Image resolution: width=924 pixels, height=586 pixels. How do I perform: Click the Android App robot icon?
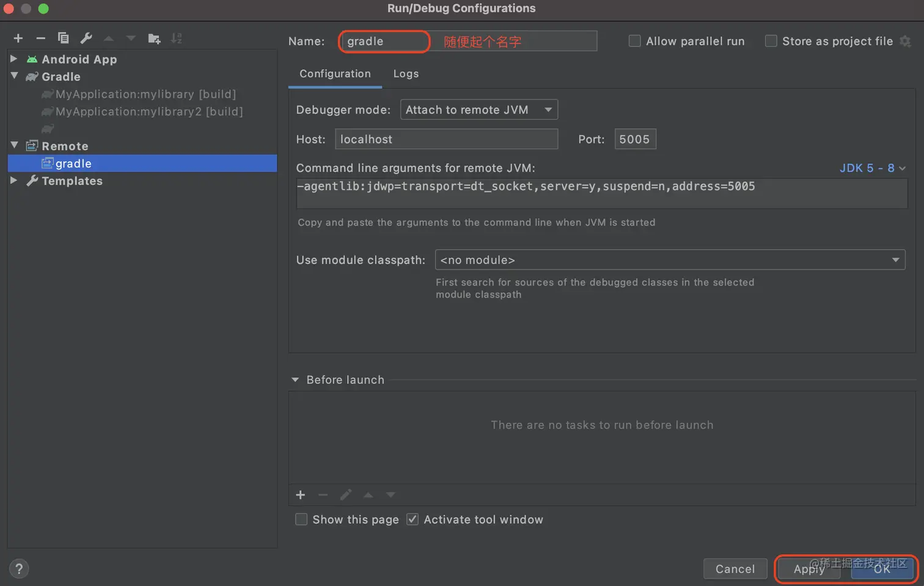click(x=32, y=59)
